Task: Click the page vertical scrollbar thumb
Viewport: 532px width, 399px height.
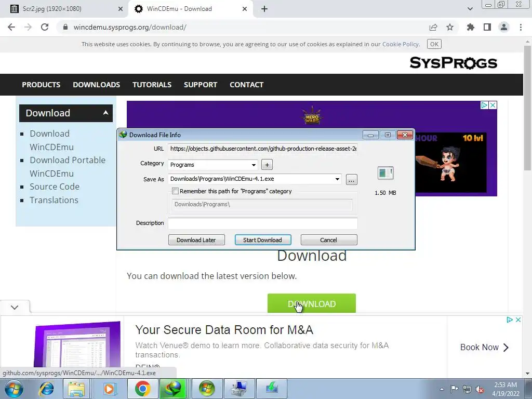Action: [528, 107]
